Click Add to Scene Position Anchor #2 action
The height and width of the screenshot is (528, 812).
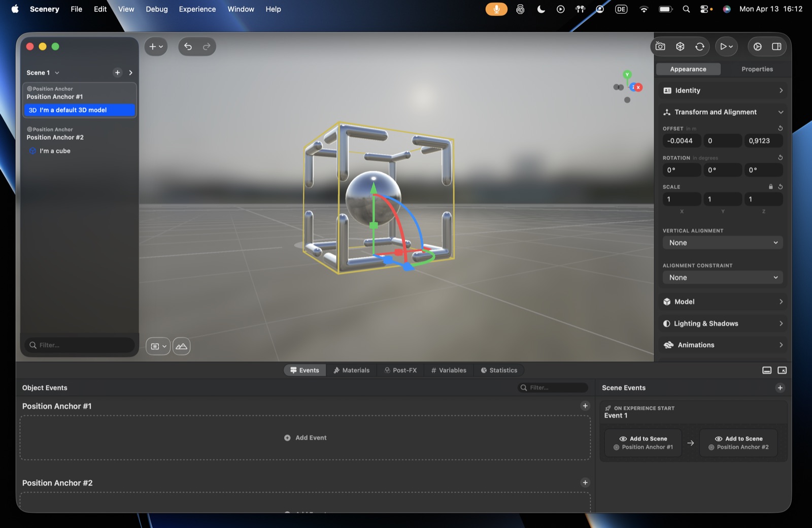(738, 443)
